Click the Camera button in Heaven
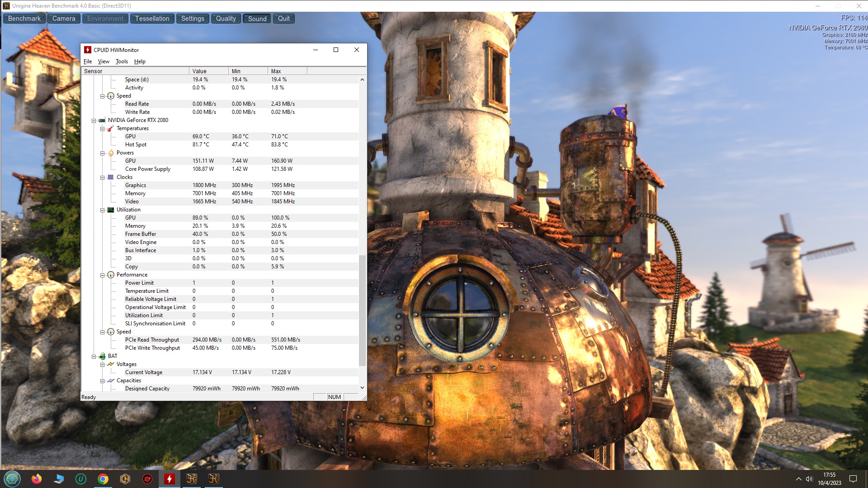 pyautogui.click(x=64, y=19)
